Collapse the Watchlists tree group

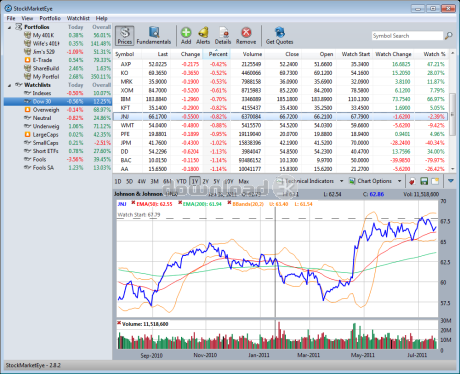tap(9, 85)
